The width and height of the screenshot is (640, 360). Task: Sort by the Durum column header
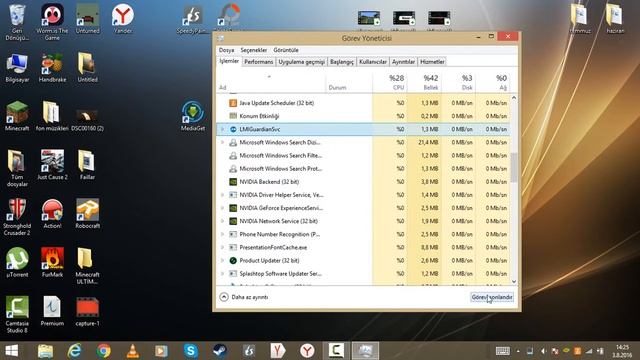(349, 82)
